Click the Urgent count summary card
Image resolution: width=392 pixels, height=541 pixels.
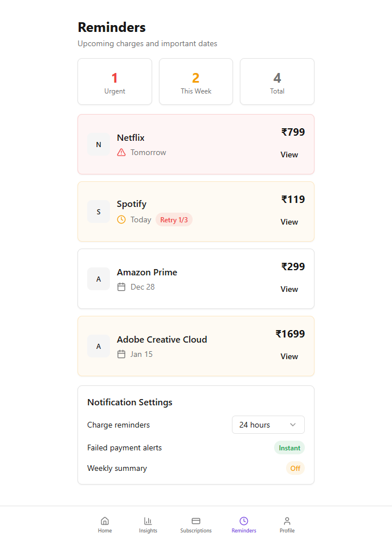[x=115, y=82]
